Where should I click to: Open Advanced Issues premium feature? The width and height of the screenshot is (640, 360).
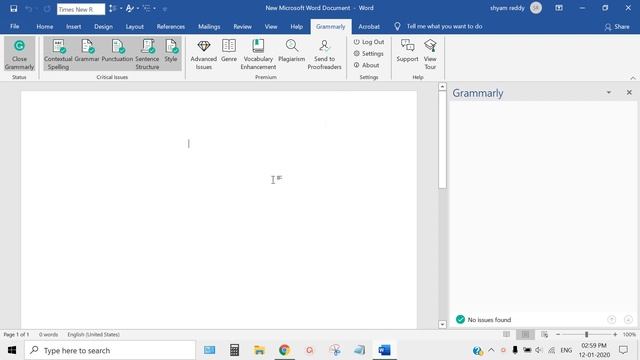(203, 54)
